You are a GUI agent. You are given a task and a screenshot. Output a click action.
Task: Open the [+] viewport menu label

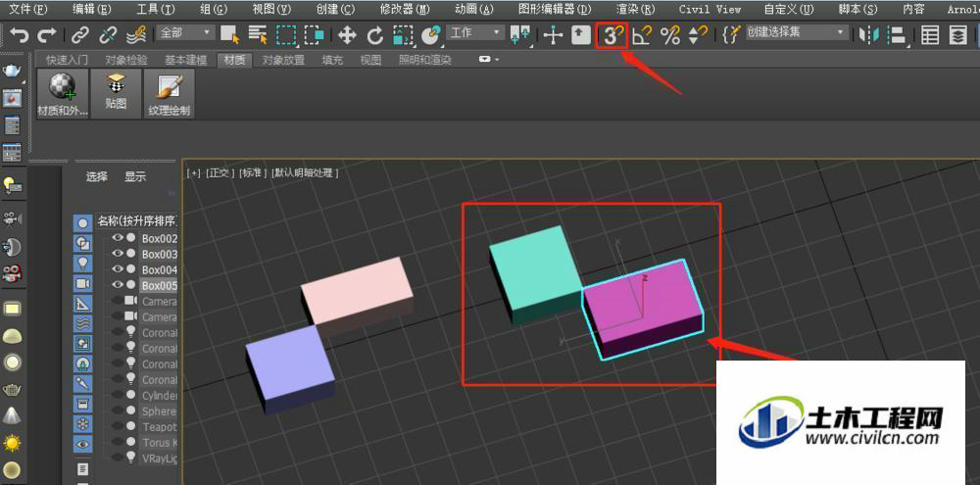click(194, 173)
